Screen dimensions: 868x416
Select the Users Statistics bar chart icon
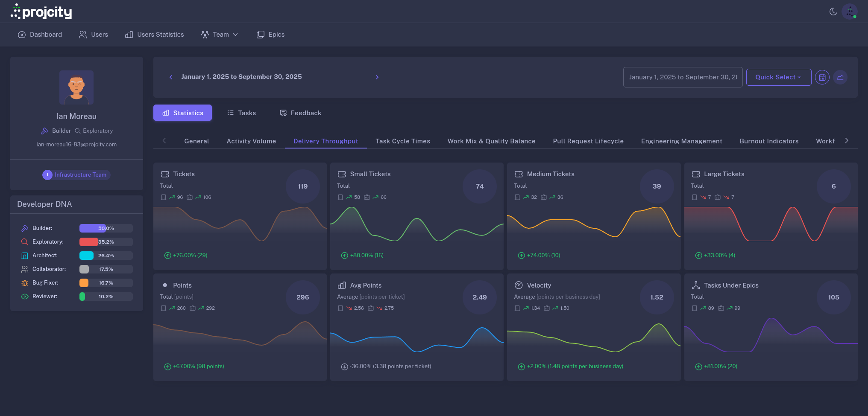click(x=129, y=35)
